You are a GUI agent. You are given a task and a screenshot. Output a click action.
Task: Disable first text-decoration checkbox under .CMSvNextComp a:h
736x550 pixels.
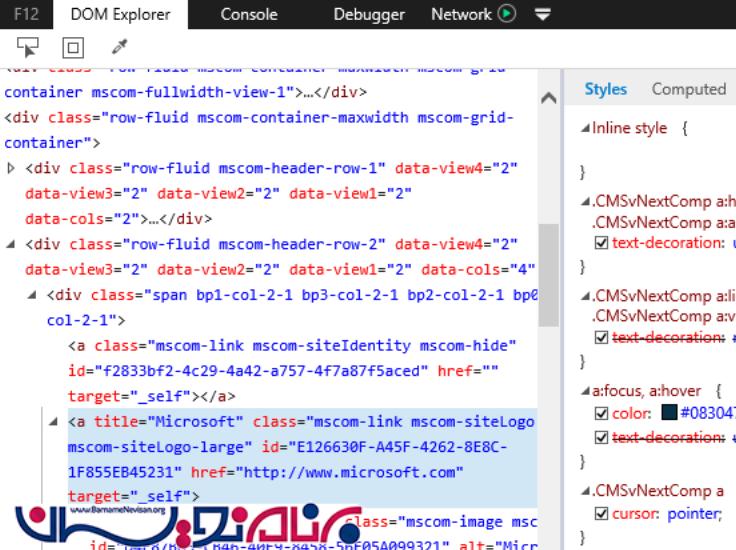click(601, 241)
